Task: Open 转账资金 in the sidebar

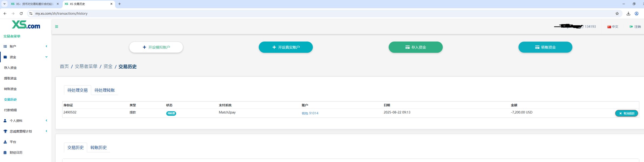Action: coord(10,89)
